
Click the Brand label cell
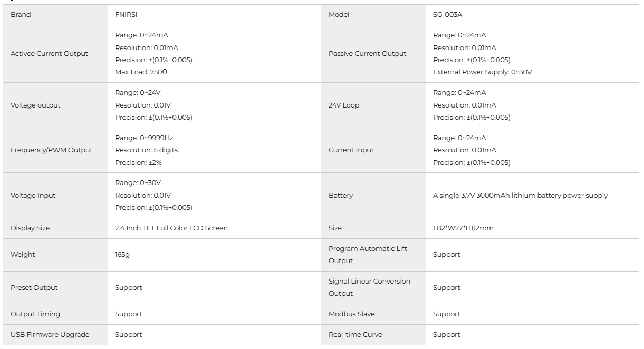[21, 15]
